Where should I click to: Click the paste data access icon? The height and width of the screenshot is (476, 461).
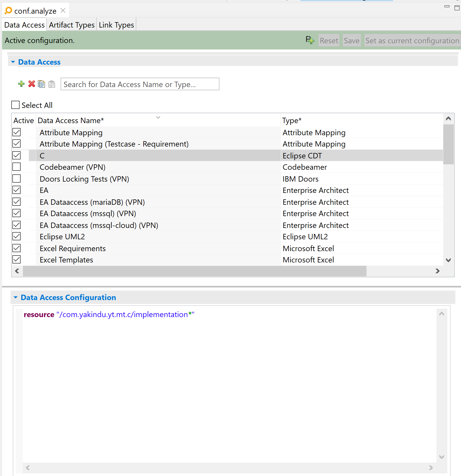(x=52, y=84)
